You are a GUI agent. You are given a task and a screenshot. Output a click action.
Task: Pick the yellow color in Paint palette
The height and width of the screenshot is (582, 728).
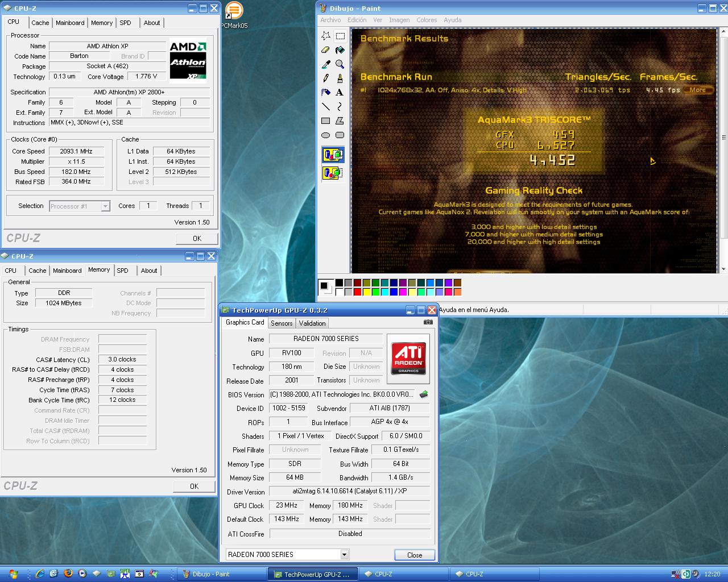point(366,292)
